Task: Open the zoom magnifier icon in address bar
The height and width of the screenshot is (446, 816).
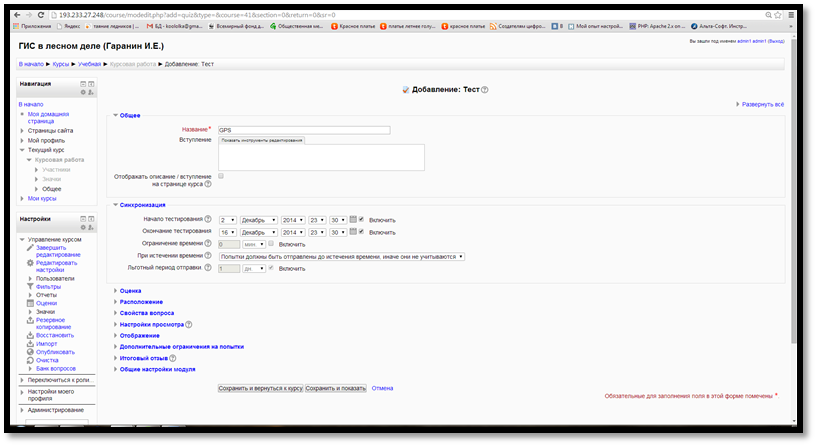Action: click(768, 15)
